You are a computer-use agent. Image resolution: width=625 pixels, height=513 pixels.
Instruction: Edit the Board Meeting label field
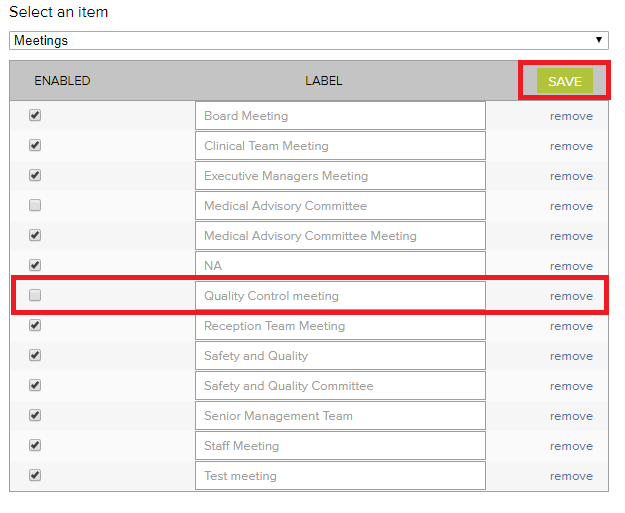pos(340,116)
